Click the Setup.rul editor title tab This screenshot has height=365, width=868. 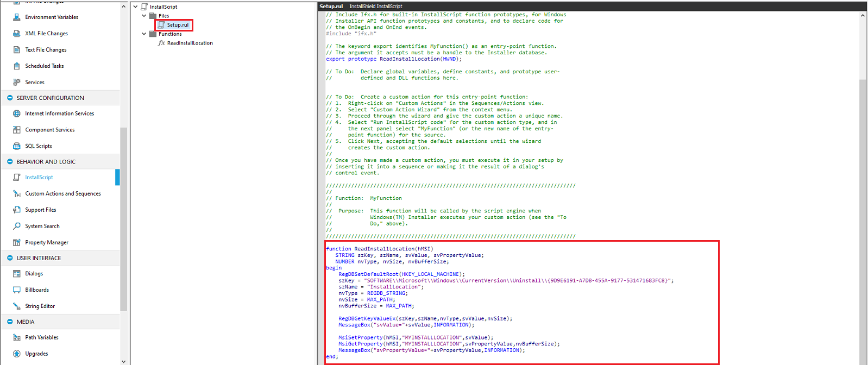331,7
